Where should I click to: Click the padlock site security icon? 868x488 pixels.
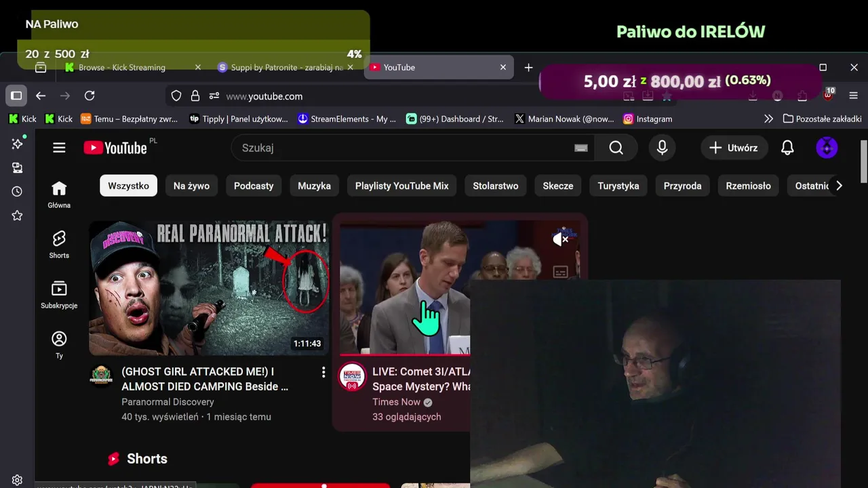[195, 96]
